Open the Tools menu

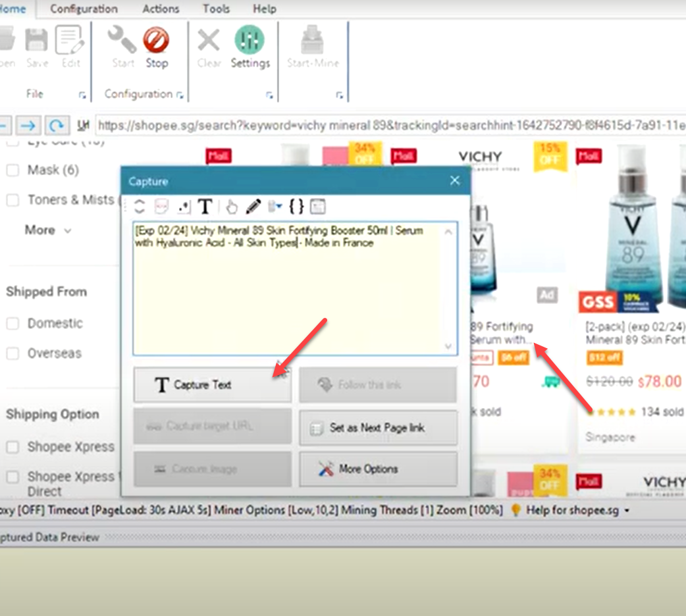click(x=216, y=9)
